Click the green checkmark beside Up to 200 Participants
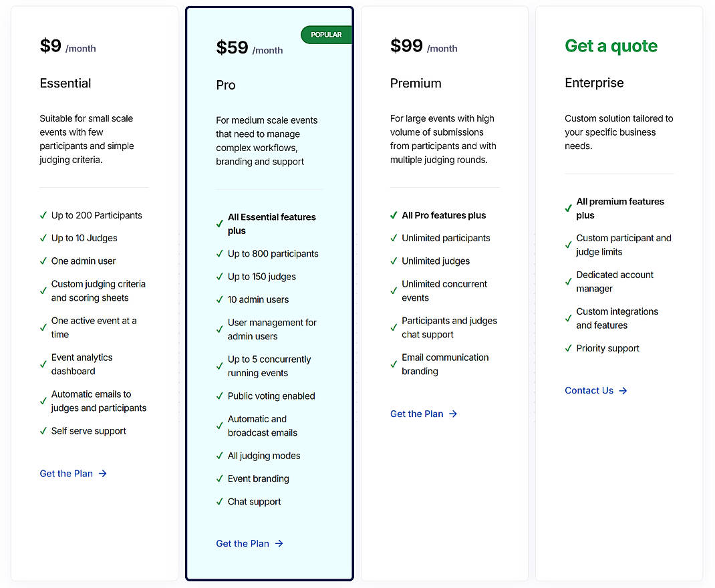Screen dimensions: 715x588 pyautogui.click(x=42, y=215)
